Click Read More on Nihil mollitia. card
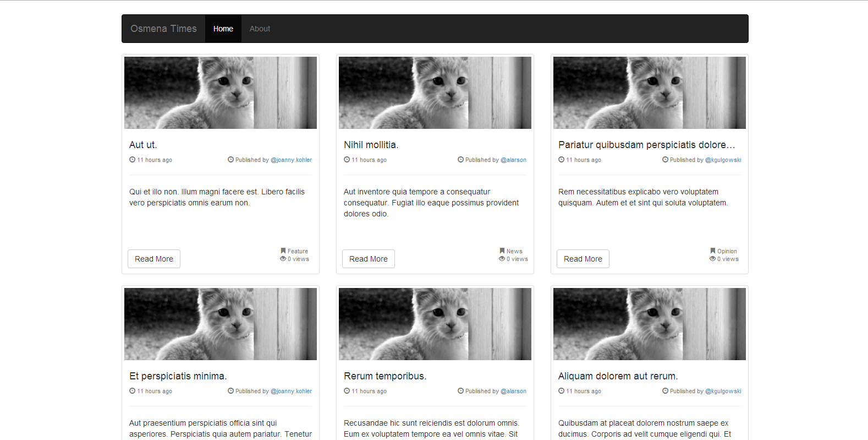The image size is (868, 440). point(369,259)
